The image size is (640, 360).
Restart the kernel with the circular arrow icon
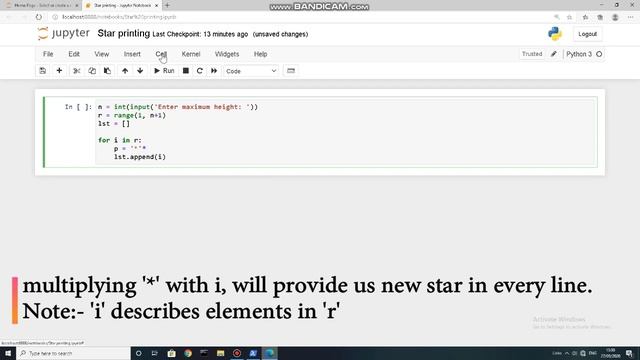pyautogui.click(x=200, y=71)
